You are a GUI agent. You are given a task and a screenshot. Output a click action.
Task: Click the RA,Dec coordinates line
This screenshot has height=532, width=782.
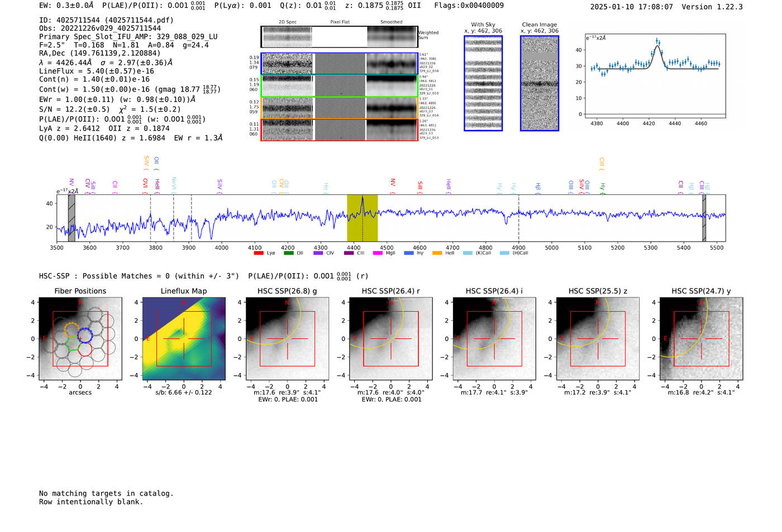pyautogui.click(x=100, y=54)
